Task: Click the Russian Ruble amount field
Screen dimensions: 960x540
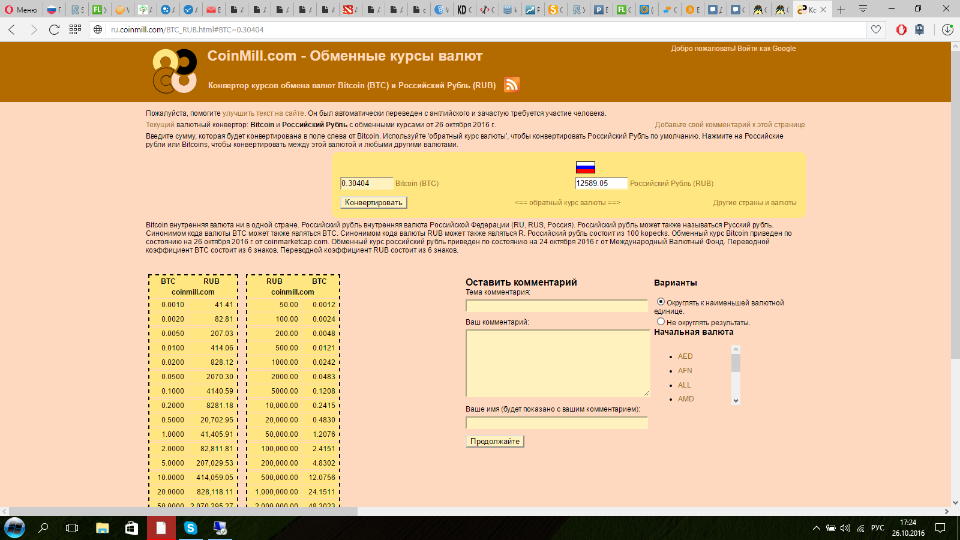Action: [x=601, y=183]
